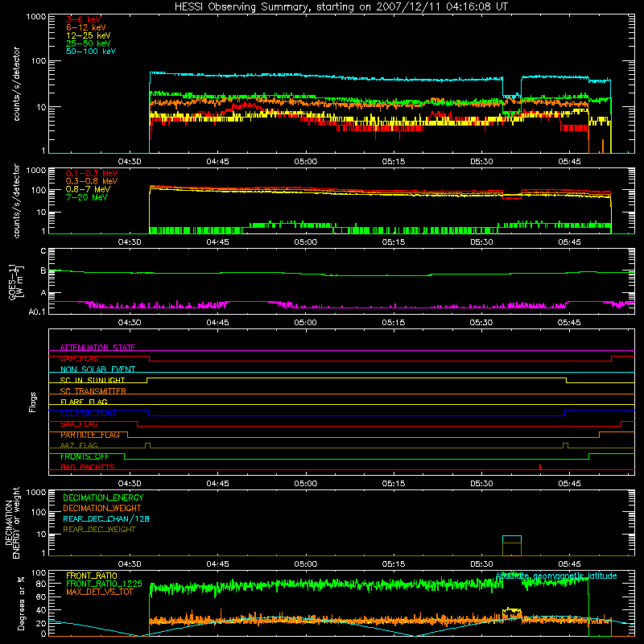Click the 7-20 MeV legend entry
The width and height of the screenshot is (644, 644).
point(86,197)
